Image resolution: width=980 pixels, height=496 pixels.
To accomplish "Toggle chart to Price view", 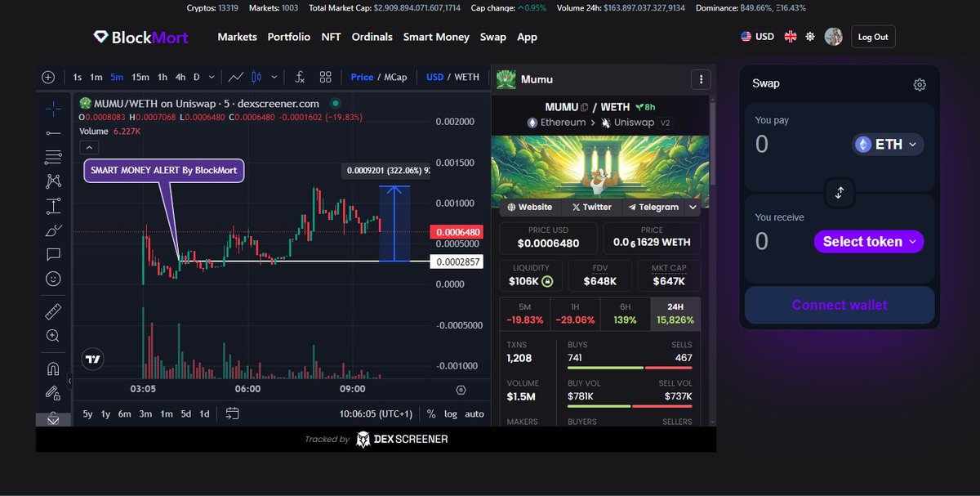I will pos(362,77).
